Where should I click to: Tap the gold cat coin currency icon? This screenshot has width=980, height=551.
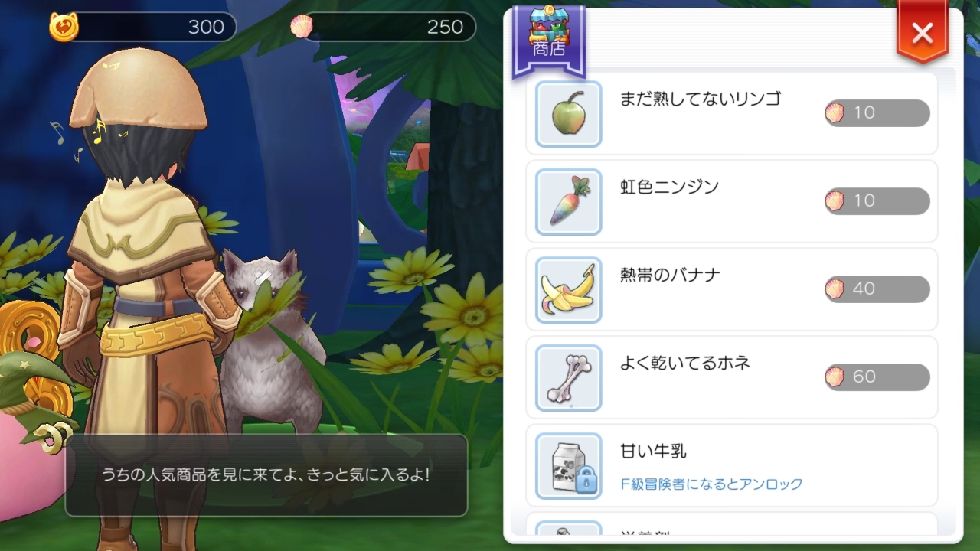(x=64, y=28)
